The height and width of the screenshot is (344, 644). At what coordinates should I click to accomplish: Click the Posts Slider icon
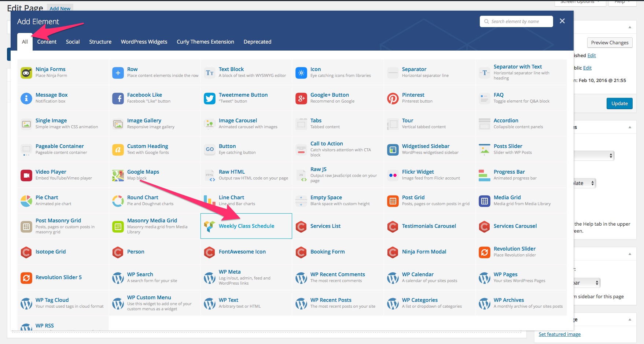[x=485, y=150]
